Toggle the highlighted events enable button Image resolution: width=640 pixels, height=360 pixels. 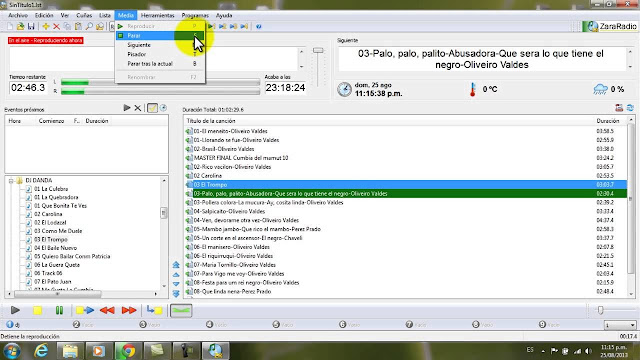152,108
